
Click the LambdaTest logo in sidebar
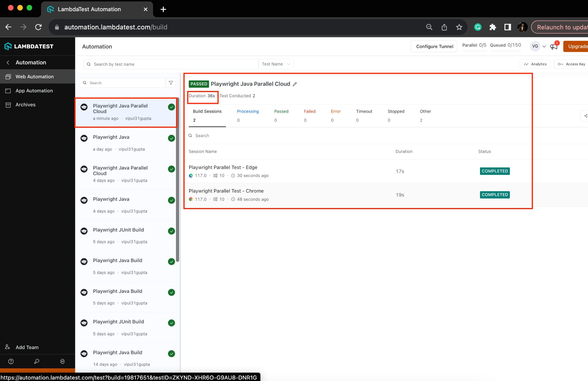pos(29,46)
